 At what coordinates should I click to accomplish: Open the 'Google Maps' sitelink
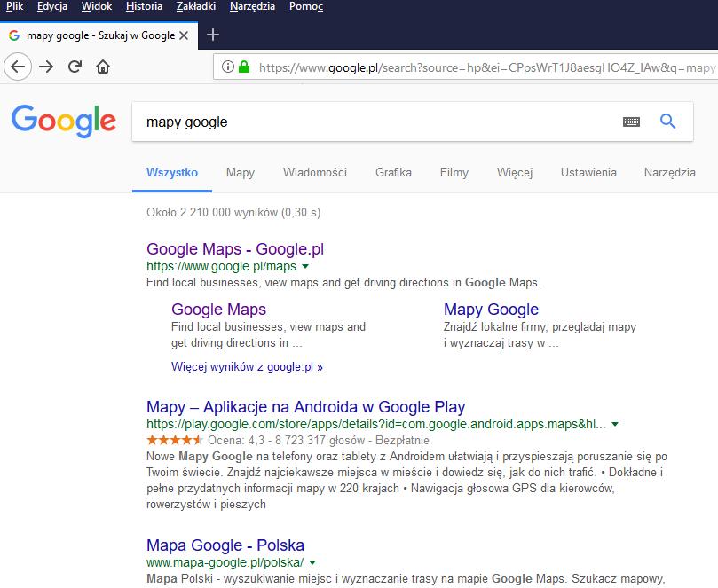218,310
